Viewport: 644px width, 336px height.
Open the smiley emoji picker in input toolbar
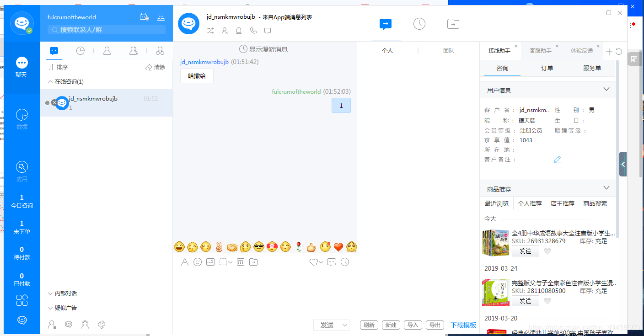tap(198, 262)
